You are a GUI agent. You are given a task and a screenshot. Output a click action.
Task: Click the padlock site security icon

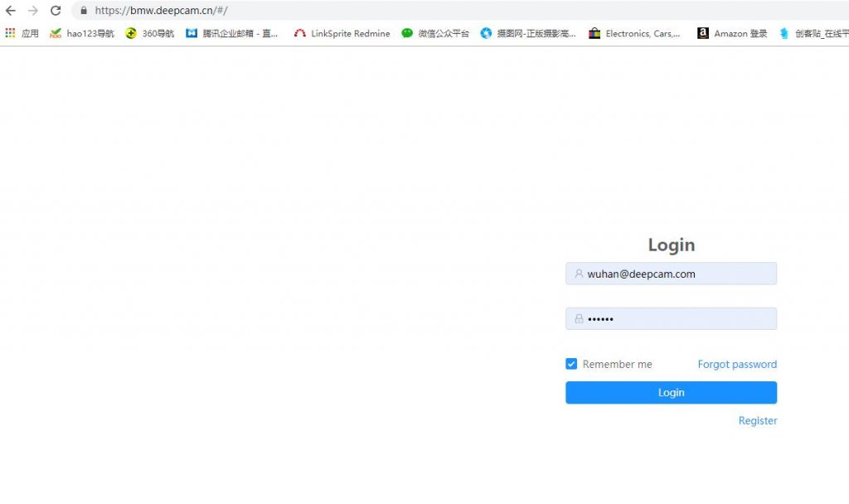(83, 11)
